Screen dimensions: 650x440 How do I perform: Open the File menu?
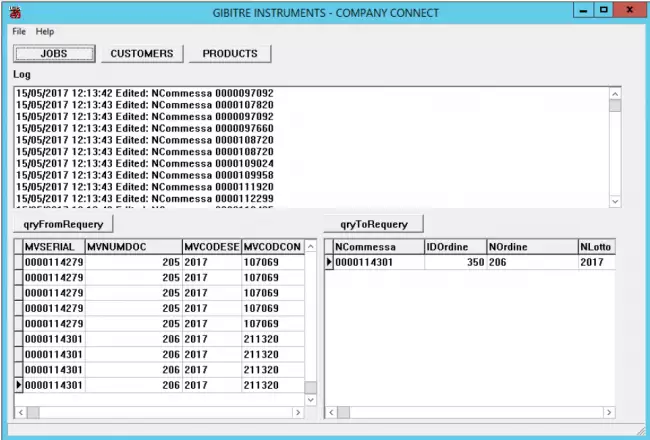(x=19, y=32)
